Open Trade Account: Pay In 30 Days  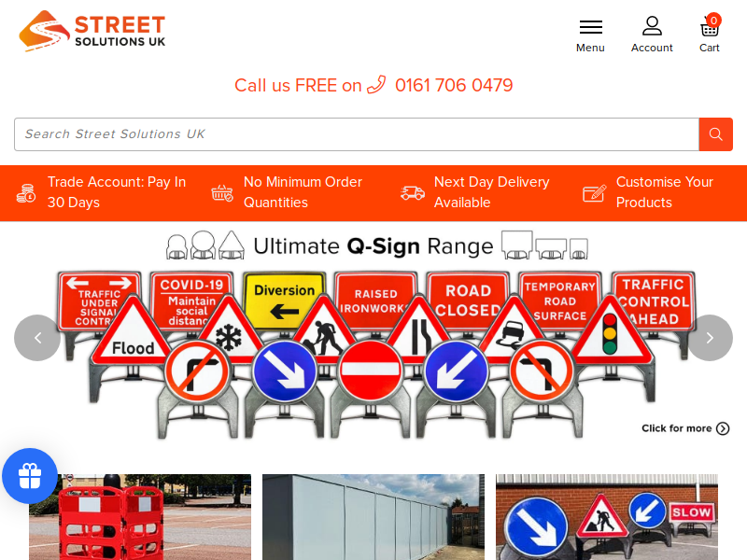117,192
